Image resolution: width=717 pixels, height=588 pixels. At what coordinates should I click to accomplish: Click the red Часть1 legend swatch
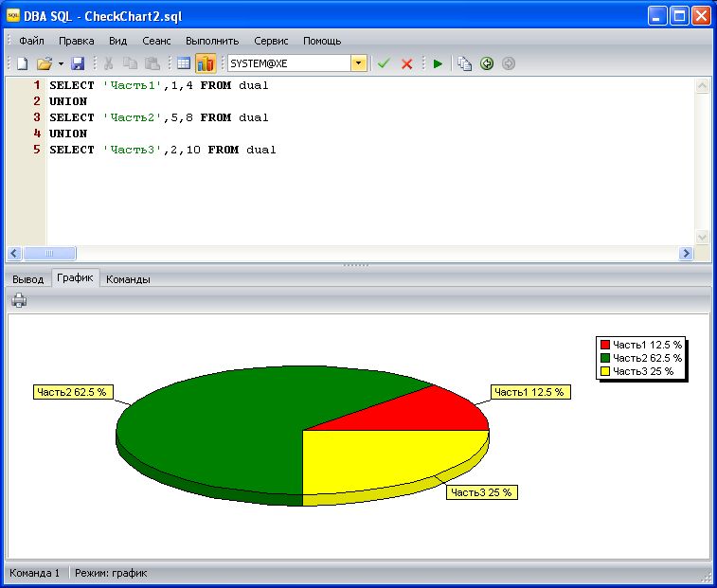tap(605, 345)
